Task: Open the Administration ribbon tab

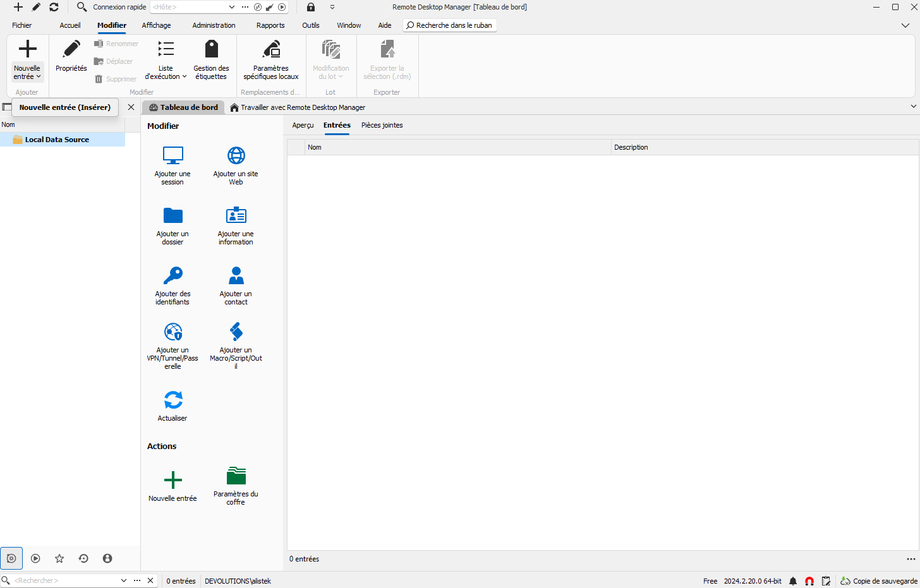Action: tap(214, 25)
